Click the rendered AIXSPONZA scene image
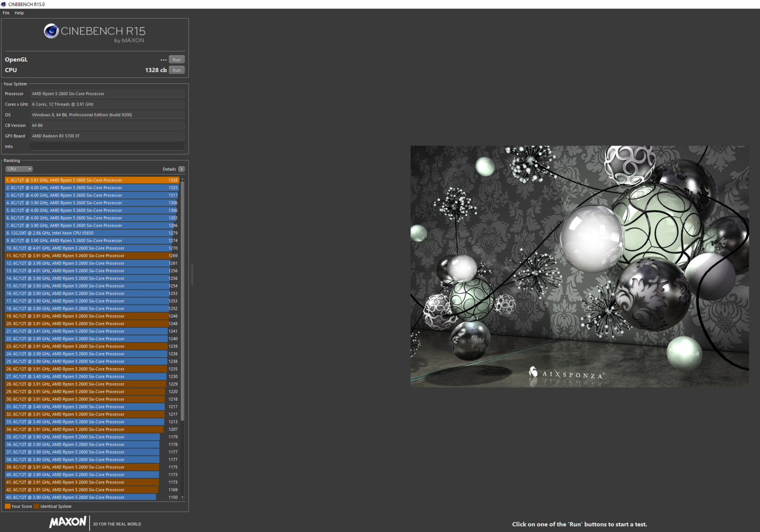 tap(579, 266)
